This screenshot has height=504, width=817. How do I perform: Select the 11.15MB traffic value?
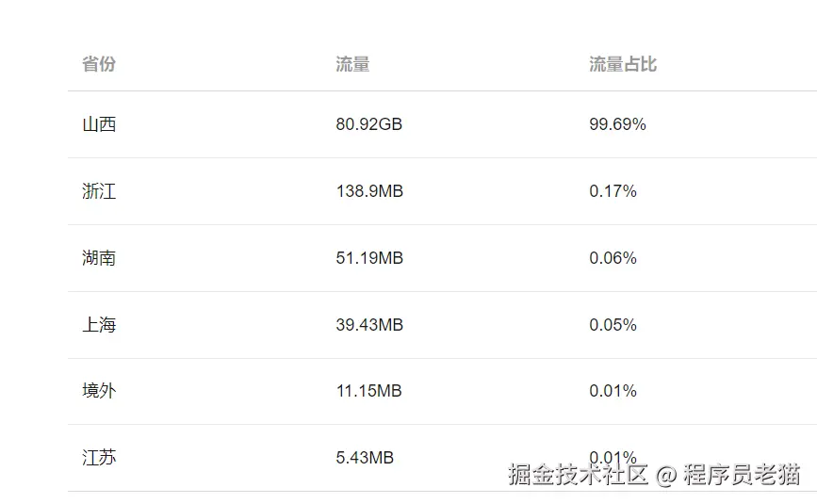[368, 391]
